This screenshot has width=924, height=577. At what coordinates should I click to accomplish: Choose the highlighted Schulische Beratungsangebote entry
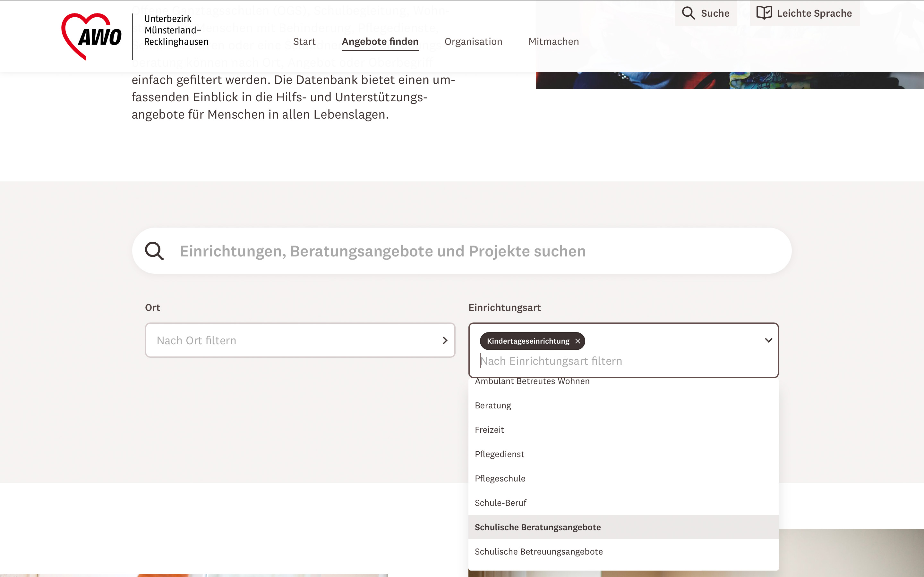point(538,527)
